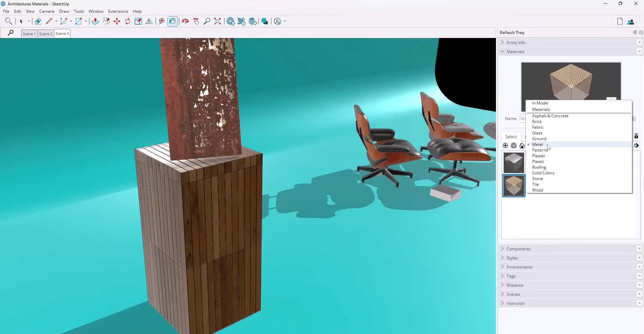Switch to the Scene 2 tab
The image size is (644, 334).
(x=46, y=34)
